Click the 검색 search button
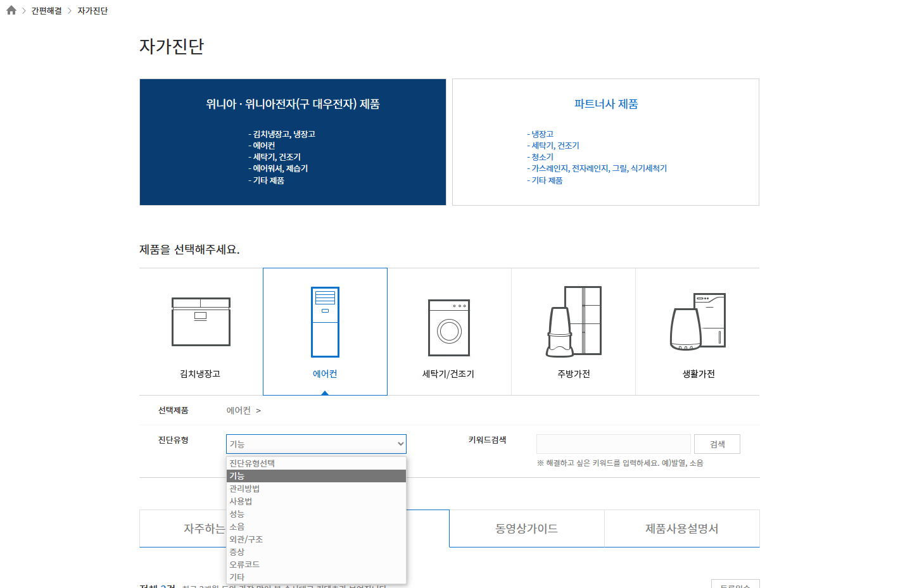Screen dimensions: 905x588 click(x=717, y=444)
